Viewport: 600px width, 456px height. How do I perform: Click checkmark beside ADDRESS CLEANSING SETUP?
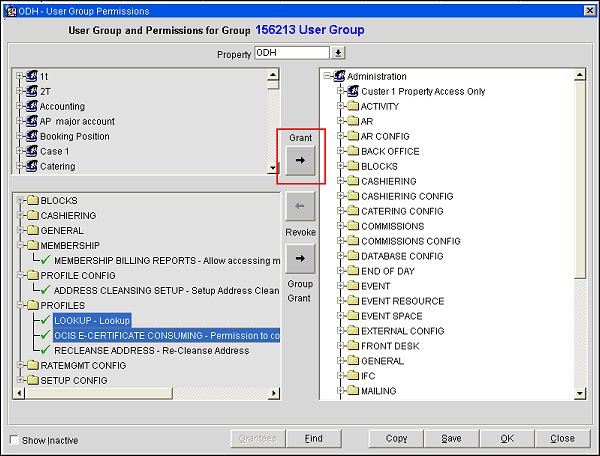click(x=43, y=290)
